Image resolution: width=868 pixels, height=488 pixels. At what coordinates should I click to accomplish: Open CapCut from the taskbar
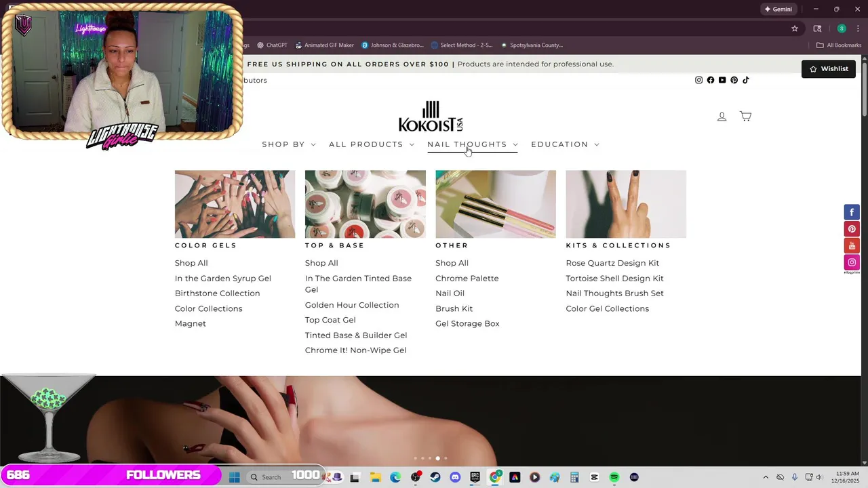coord(595,477)
